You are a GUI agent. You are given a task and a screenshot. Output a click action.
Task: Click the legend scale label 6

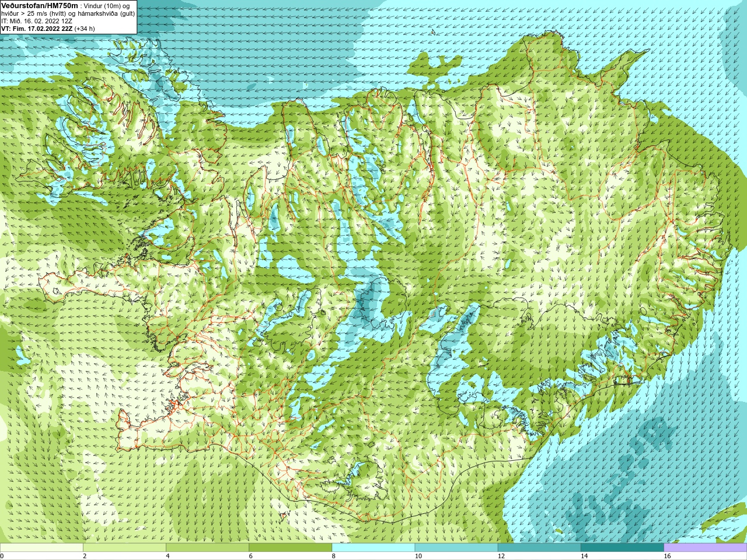[251, 556]
